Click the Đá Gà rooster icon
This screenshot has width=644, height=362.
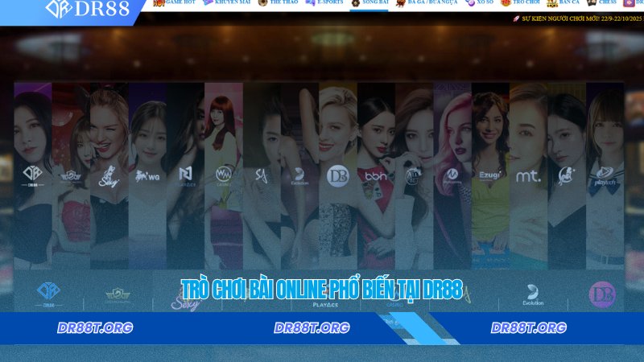point(400,3)
